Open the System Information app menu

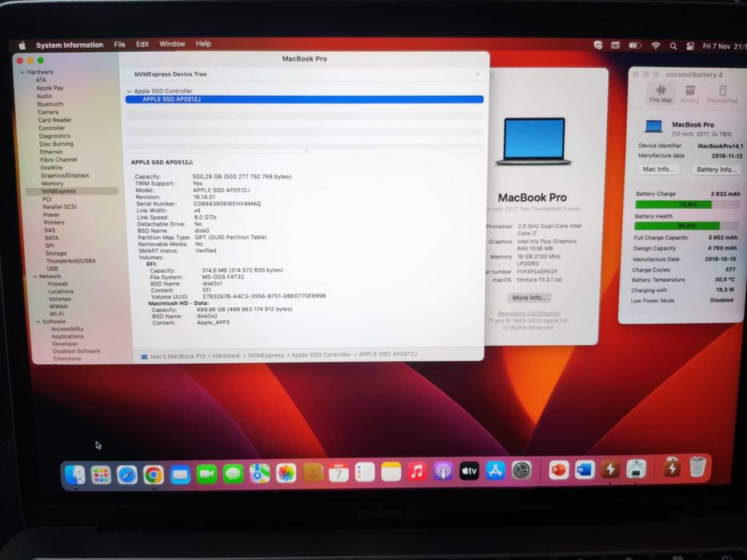click(x=70, y=46)
